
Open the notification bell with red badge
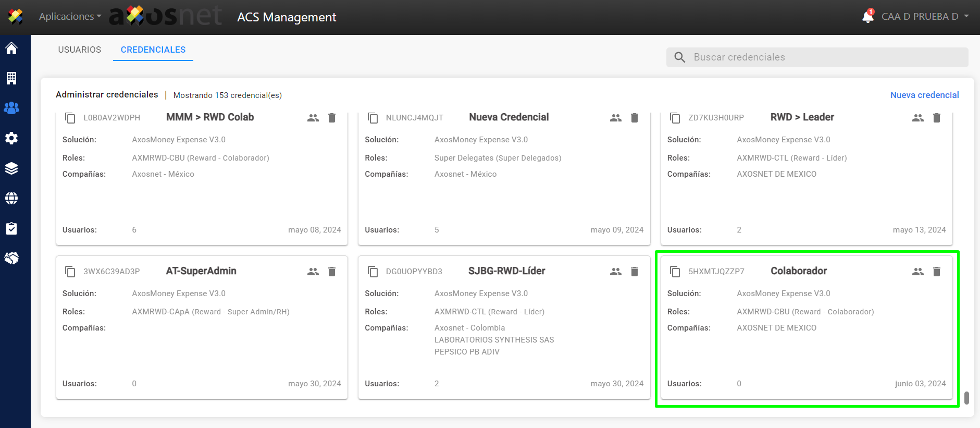click(x=867, y=16)
